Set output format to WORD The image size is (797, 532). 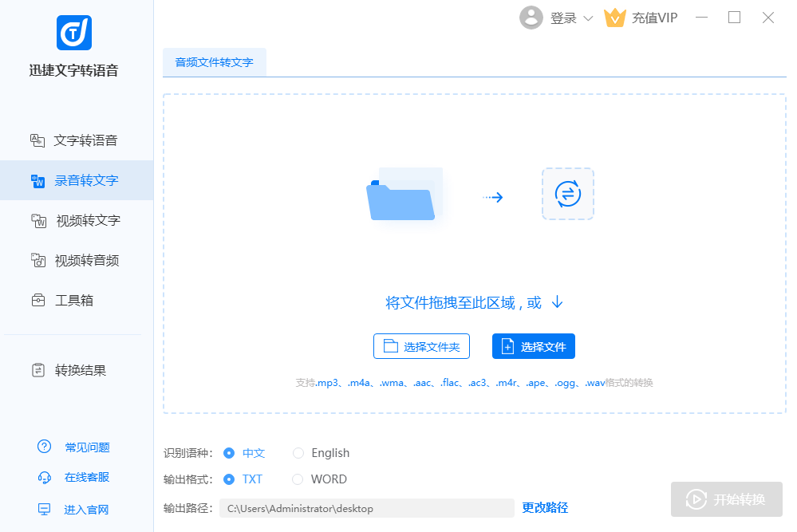point(298,479)
